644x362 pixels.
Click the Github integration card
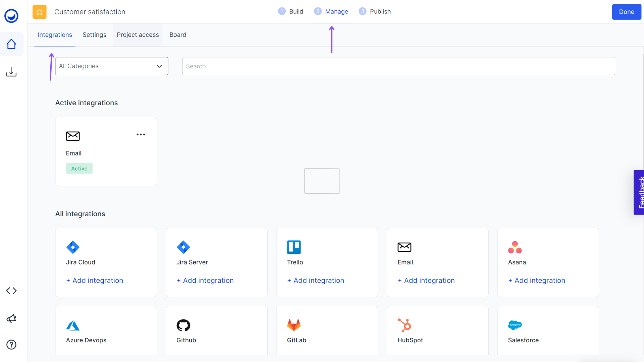click(x=216, y=330)
